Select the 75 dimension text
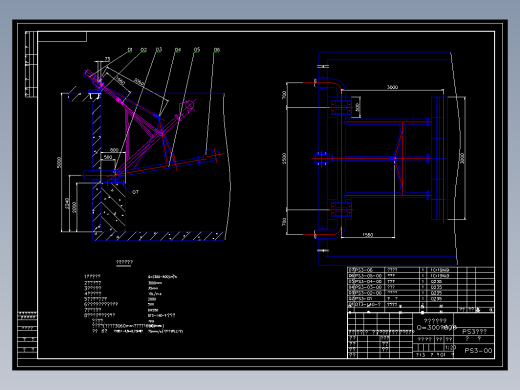Viewport: 520px width, 390px height. [107, 59]
